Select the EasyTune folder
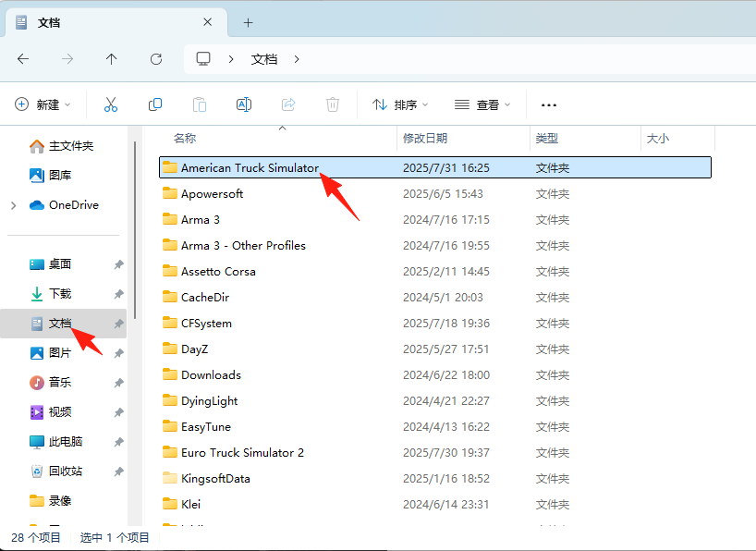The image size is (756, 551). 435,426
